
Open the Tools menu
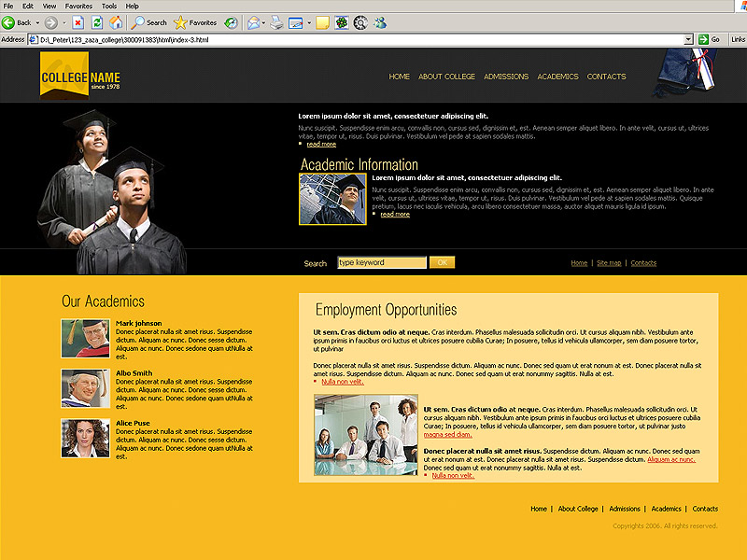(108, 6)
